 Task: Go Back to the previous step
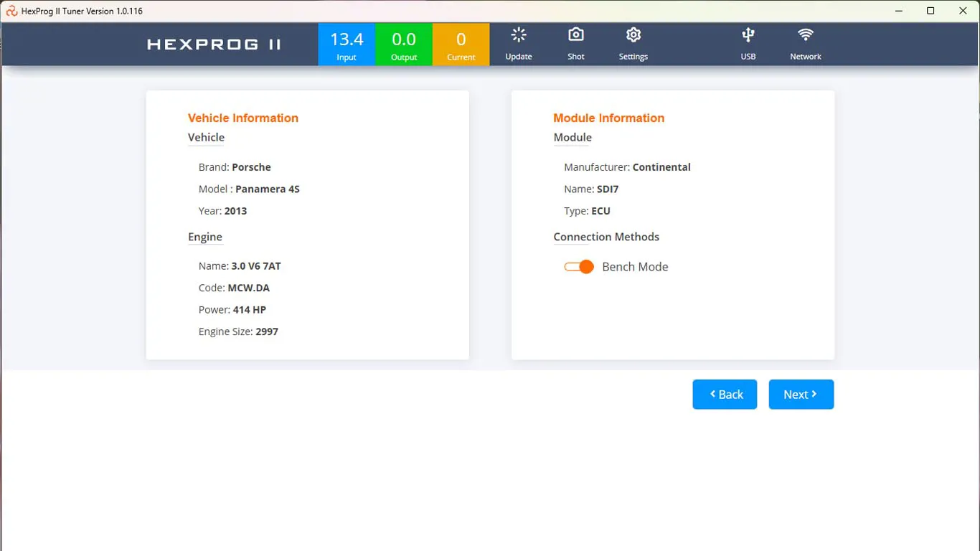tap(725, 395)
